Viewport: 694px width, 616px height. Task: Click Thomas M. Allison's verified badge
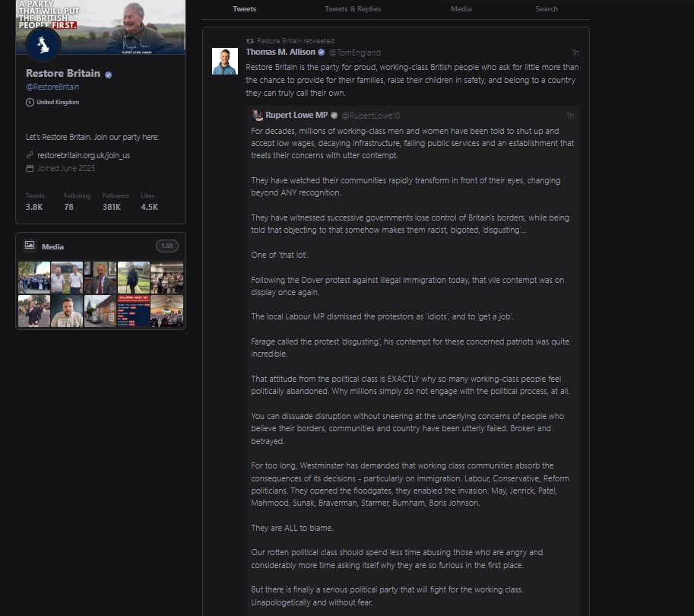point(322,52)
